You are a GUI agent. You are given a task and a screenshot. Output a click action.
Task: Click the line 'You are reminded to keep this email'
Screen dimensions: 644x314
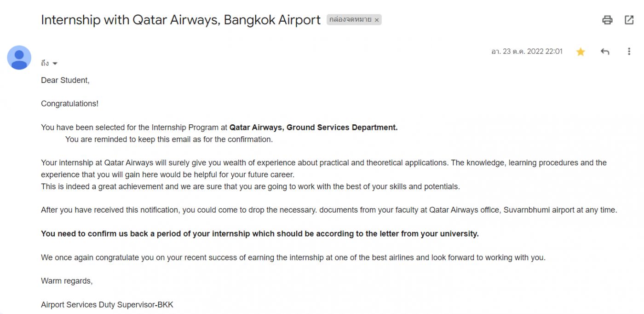[169, 139]
